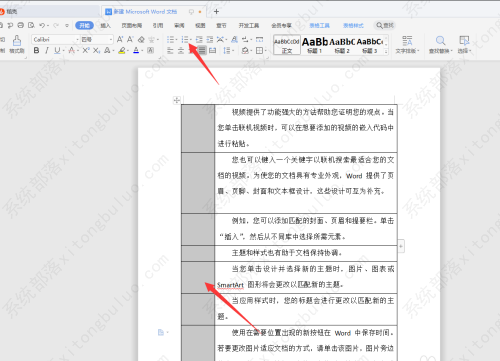Click the 查找替换 button

tap(440, 45)
